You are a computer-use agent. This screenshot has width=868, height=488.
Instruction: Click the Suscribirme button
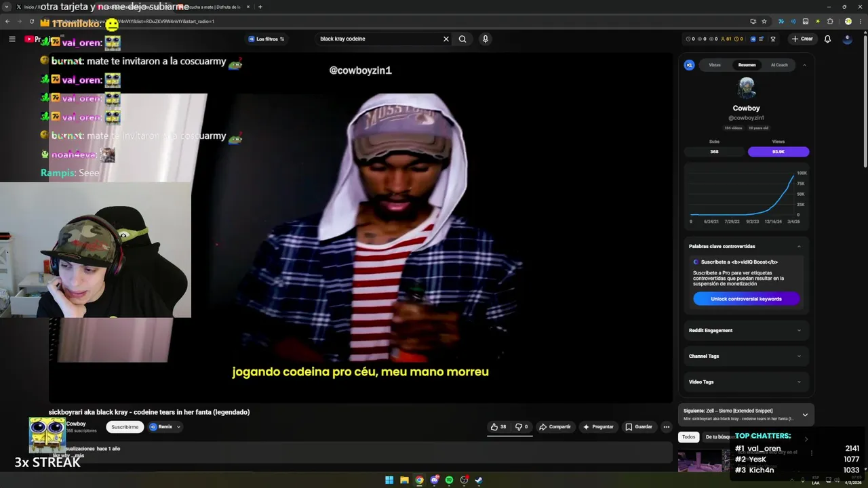click(x=125, y=427)
